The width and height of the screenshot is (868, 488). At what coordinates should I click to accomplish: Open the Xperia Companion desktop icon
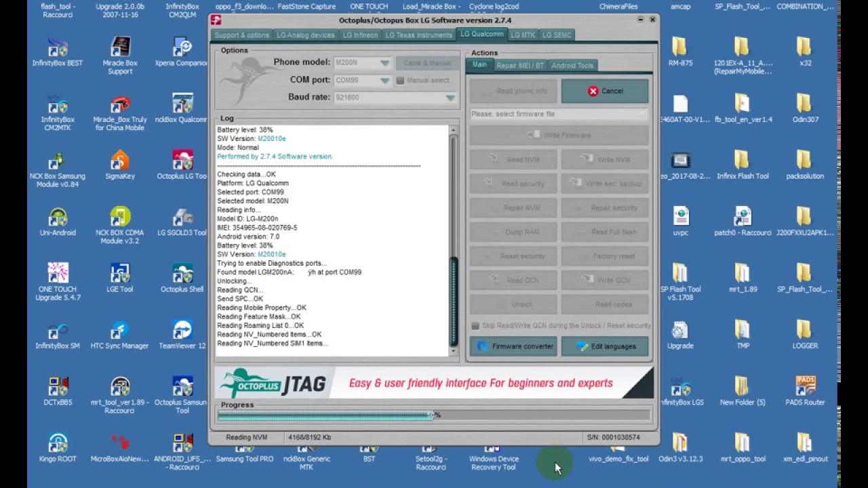pos(182,52)
